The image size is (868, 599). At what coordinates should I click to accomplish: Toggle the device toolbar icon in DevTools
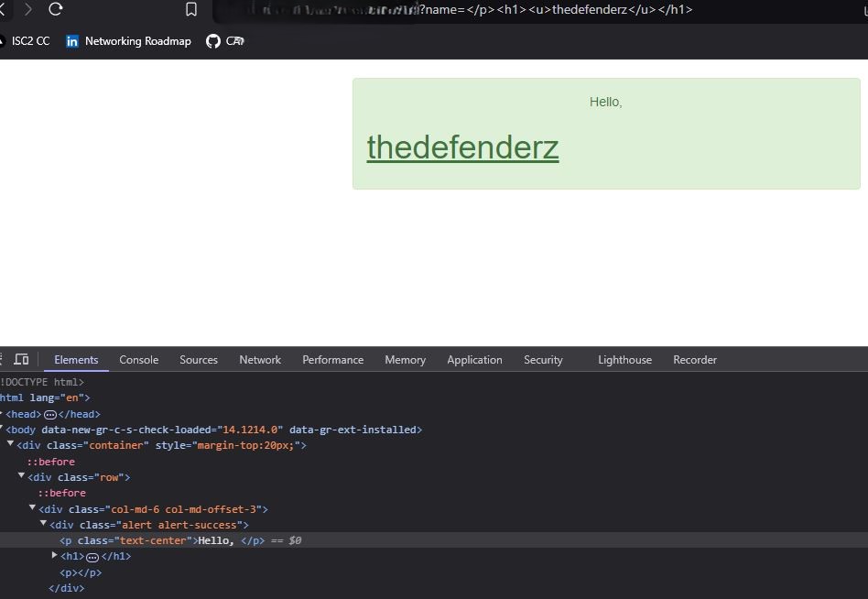tap(21, 359)
